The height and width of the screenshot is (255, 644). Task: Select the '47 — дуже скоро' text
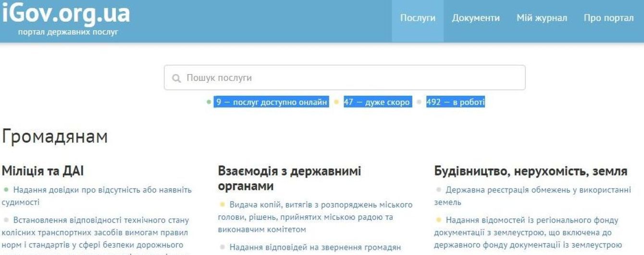[377, 102]
